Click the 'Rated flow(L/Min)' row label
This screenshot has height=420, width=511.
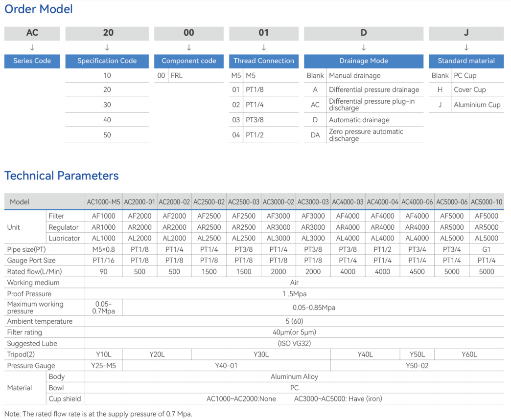point(34,271)
